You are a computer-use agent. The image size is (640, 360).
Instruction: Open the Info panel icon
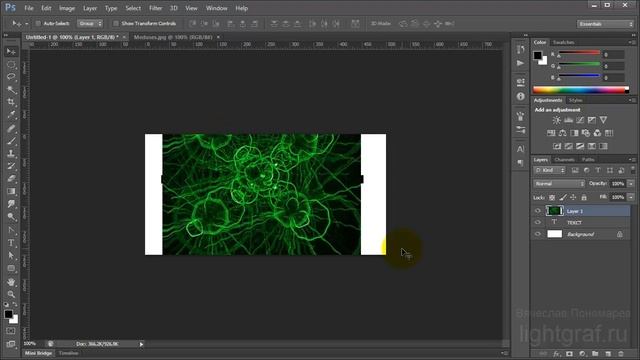tap(520, 96)
